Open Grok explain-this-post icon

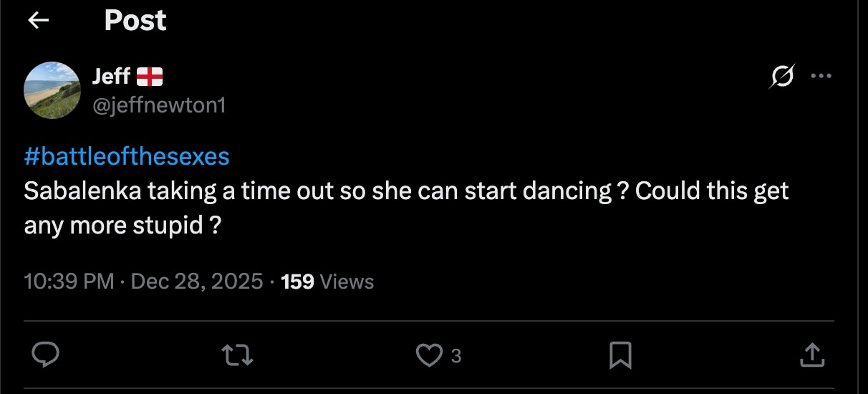coord(782,76)
